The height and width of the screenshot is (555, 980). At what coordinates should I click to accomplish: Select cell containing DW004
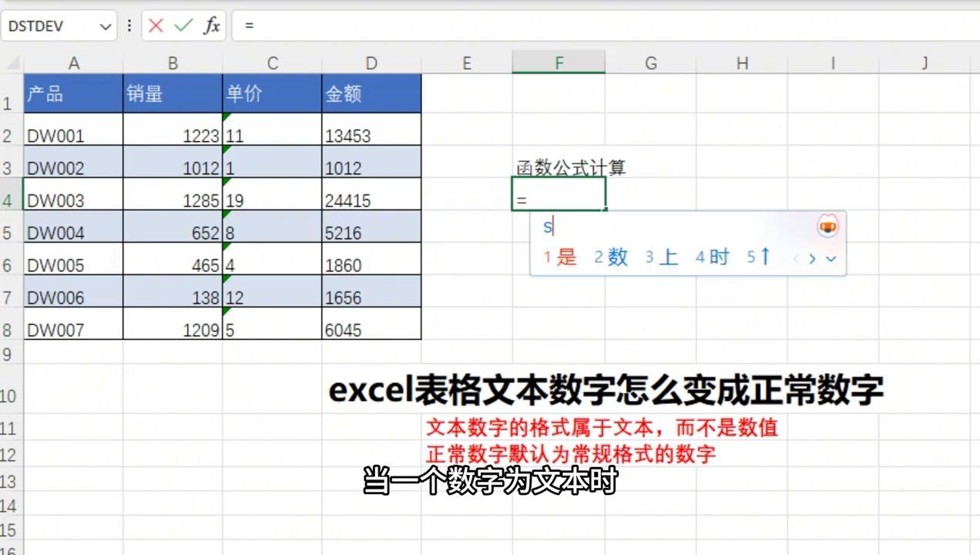[x=73, y=227]
